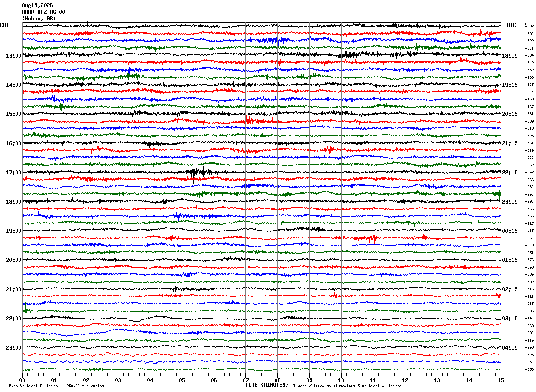This screenshot has width=536, height=392.
Task: Select the 'TIME (MINUTES)' axis title
Action: (267, 385)
